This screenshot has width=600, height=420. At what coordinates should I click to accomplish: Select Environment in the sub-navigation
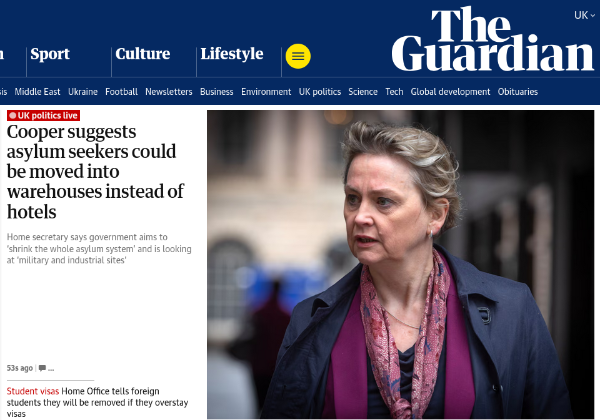click(x=266, y=92)
